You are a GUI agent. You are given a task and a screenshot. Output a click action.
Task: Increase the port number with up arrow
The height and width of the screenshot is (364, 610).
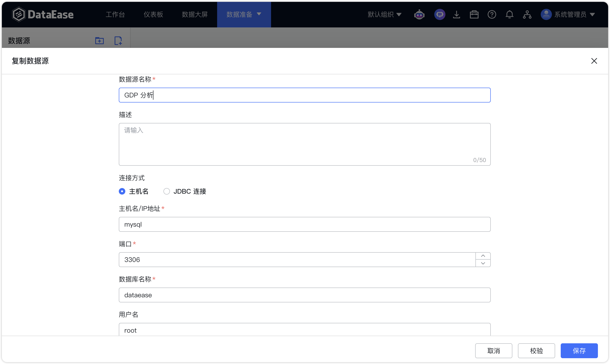pos(483,256)
